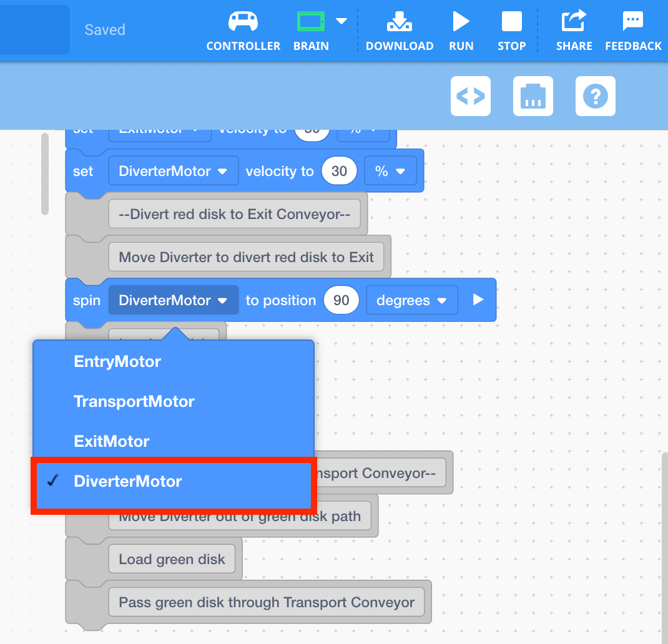Screen dimensions: 668x644
Task: Choose TransportMotor in the motor list
Action: 134,401
